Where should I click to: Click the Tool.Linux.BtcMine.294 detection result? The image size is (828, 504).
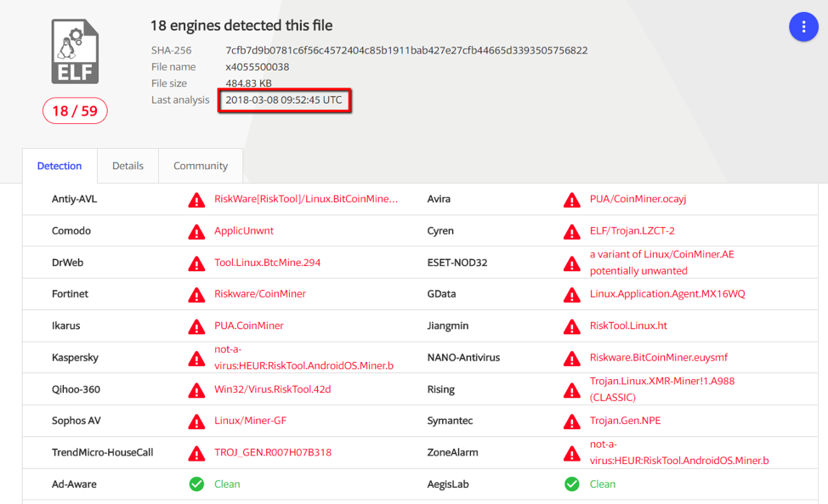coord(267,263)
